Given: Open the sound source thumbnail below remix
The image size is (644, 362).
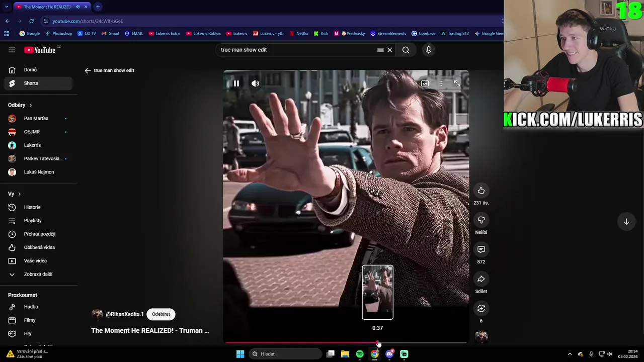Looking at the screenshot, I should tap(481, 336).
